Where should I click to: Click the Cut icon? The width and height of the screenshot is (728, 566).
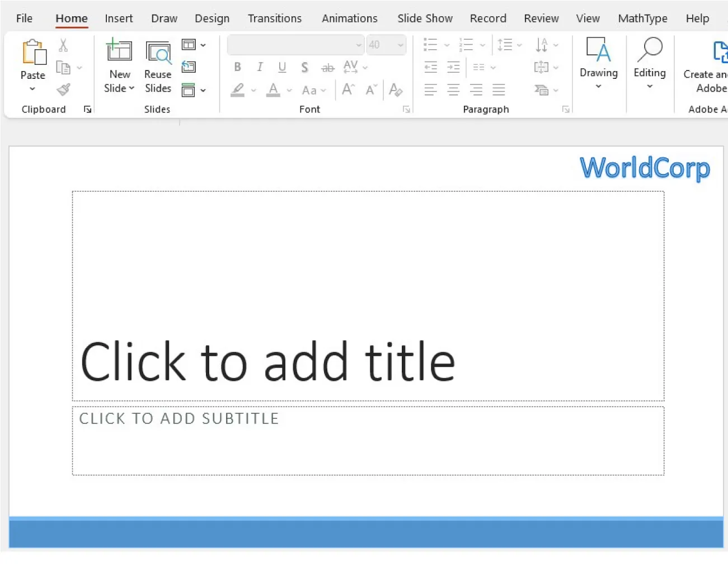click(63, 44)
